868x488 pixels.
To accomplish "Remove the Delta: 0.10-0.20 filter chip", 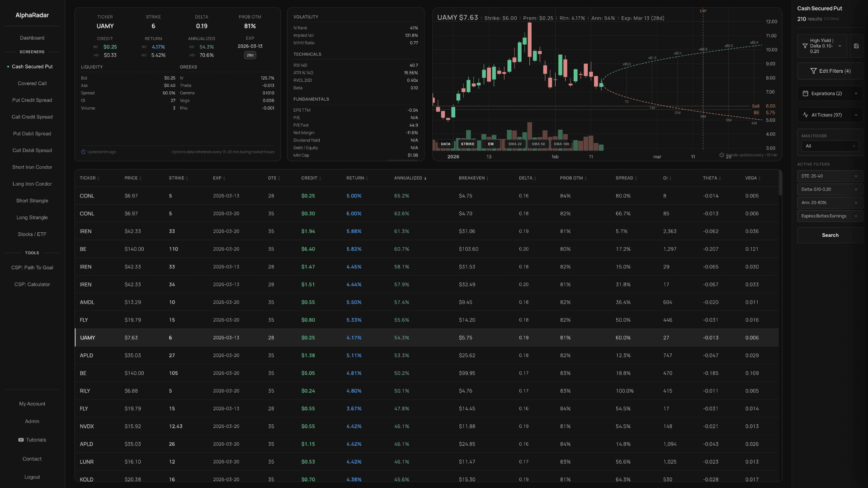I will 856,189.
